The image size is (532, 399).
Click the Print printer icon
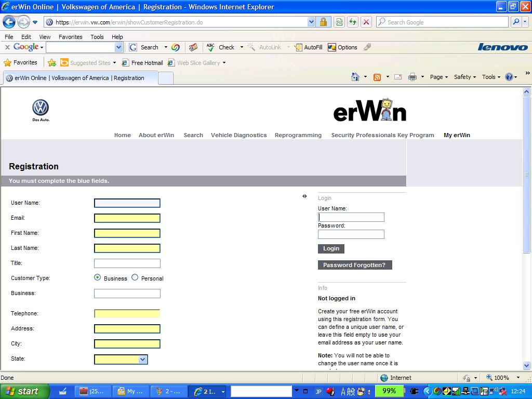click(412, 77)
